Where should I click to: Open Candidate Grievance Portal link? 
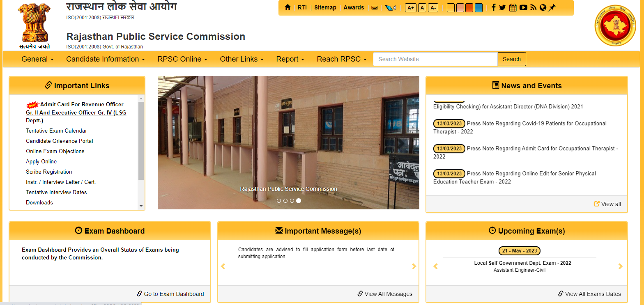click(x=60, y=141)
